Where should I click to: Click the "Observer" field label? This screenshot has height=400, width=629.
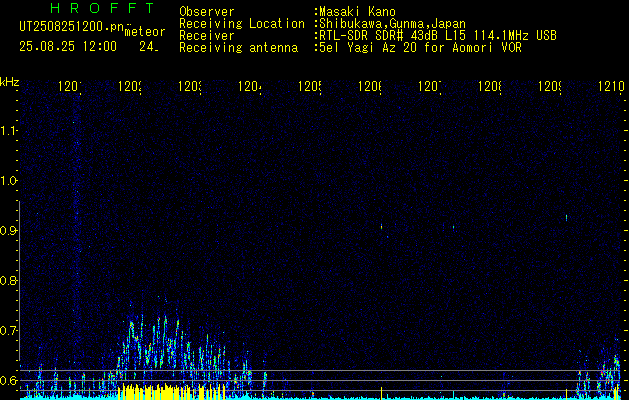click(207, 12)
